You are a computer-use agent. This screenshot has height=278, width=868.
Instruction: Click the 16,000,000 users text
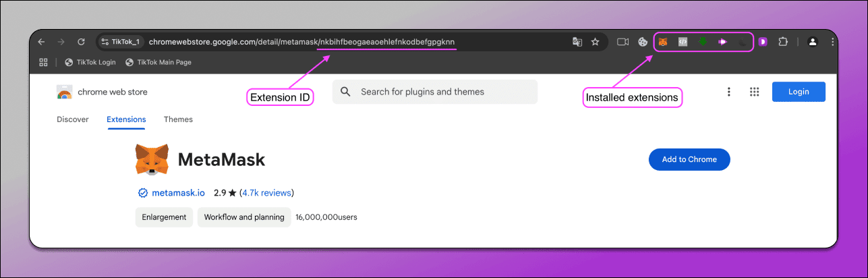click(326, 217)
